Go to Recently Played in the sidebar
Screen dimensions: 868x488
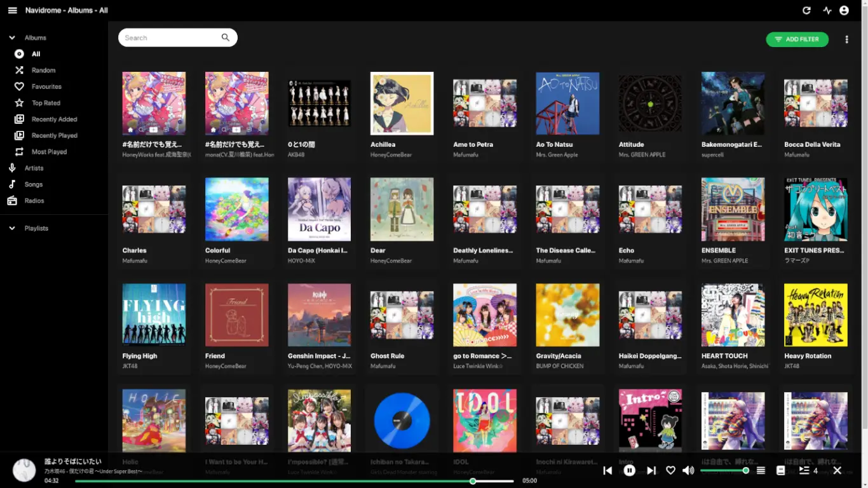coord(56,135)
